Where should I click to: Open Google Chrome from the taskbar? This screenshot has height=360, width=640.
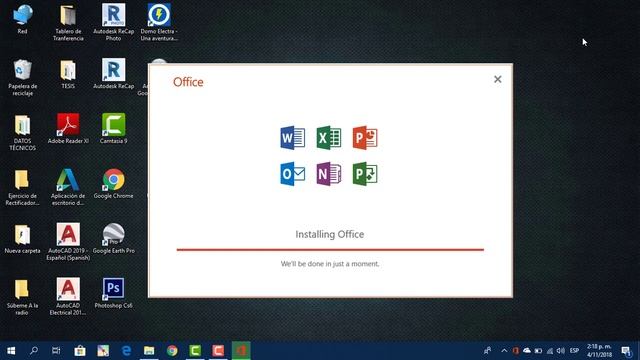pos(172,351)
